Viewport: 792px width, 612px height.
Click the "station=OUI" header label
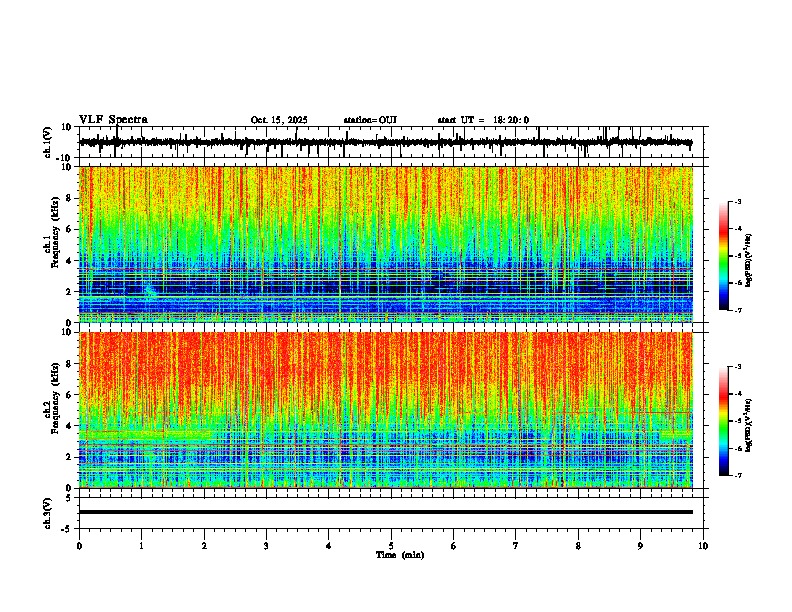pyautogui.click(x=370, y=120)
